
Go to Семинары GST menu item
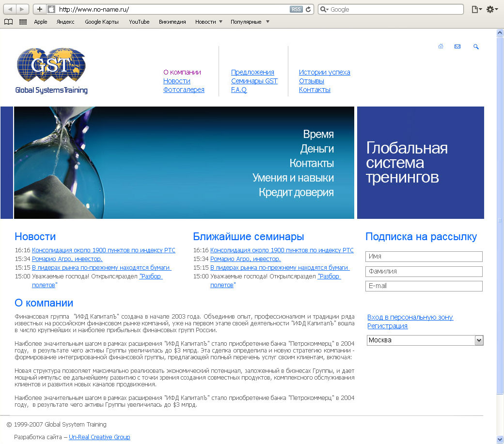click(254, 81)
